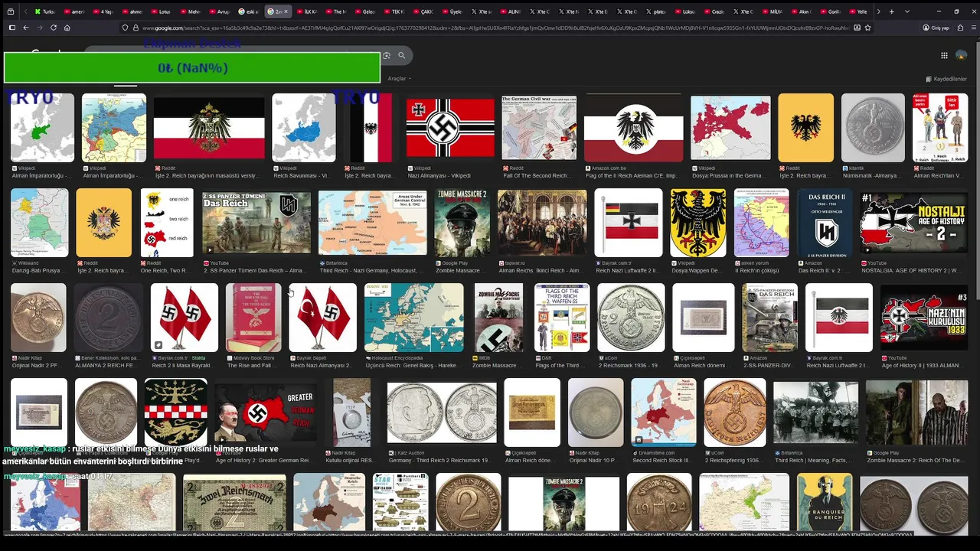Switch to the Turkce tab
980x551 pixels.
tap(45, 11)
